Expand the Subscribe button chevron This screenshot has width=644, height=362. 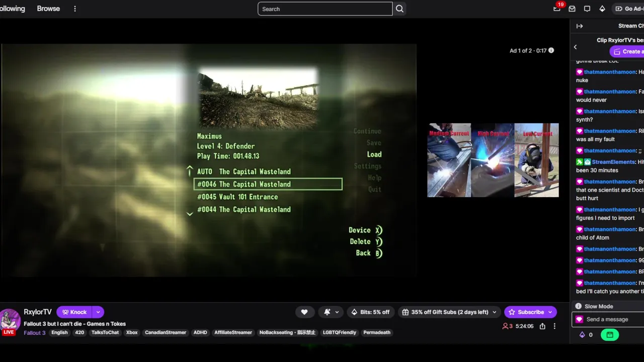550,312
